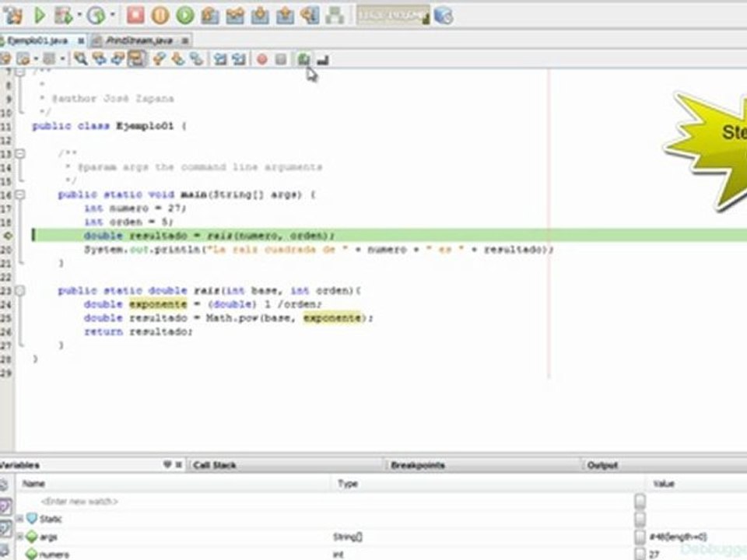Image resolution: width=747 pixels, height=560 pixels.
Task: Click the Uncomment icon in the editor toolbar
Action: click(323, 60)
